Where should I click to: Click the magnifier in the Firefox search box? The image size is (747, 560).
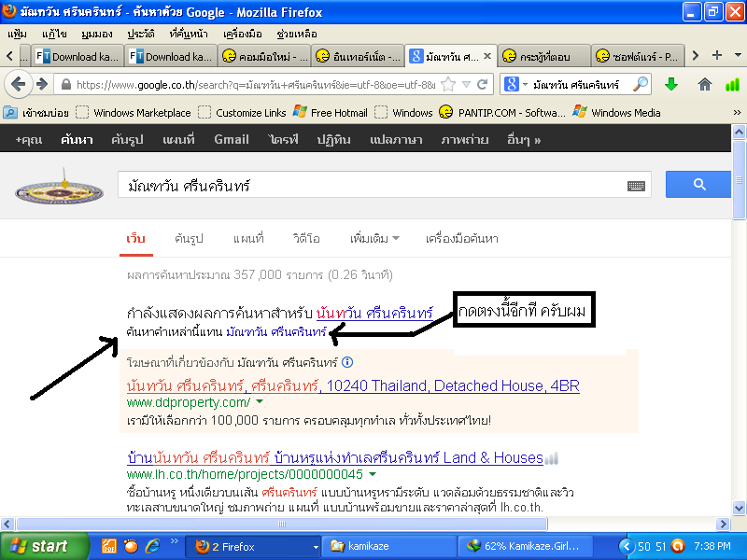641,85
